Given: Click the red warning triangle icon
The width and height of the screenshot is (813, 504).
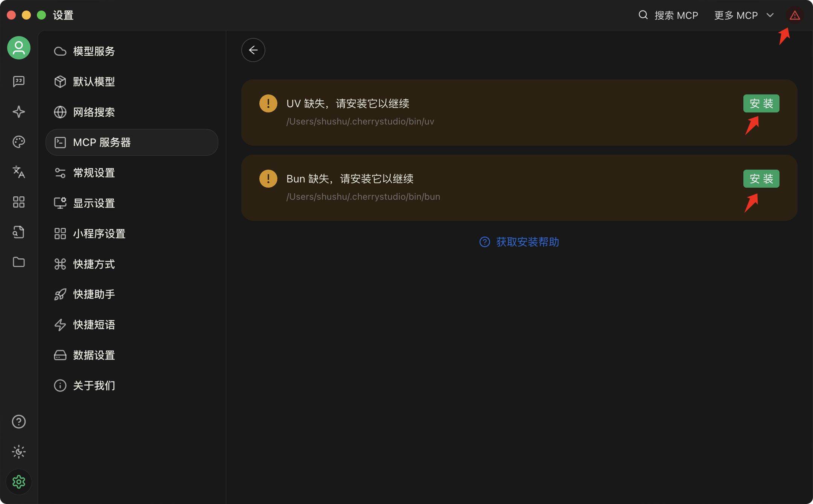Looking at the screenshot, I should click(x=795, y=15).
